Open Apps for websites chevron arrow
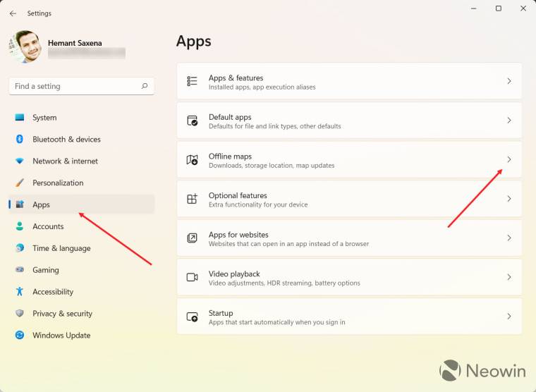 pyautogui.click(x=509, y=238)
